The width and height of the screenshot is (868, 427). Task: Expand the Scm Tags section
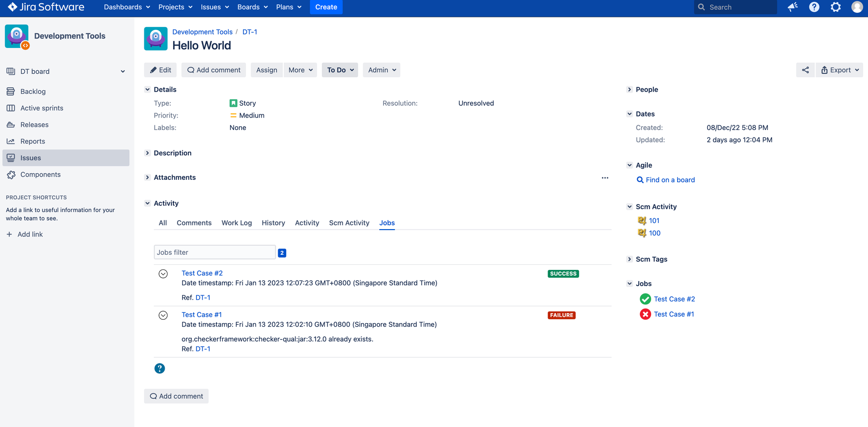click(629, 259)
